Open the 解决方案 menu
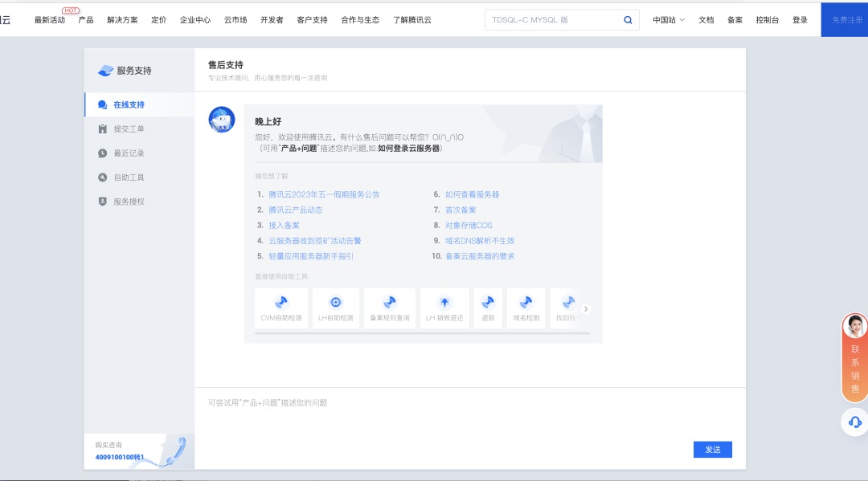The height and width of the screenshot is (481, 868). click(x=122, y=20)
